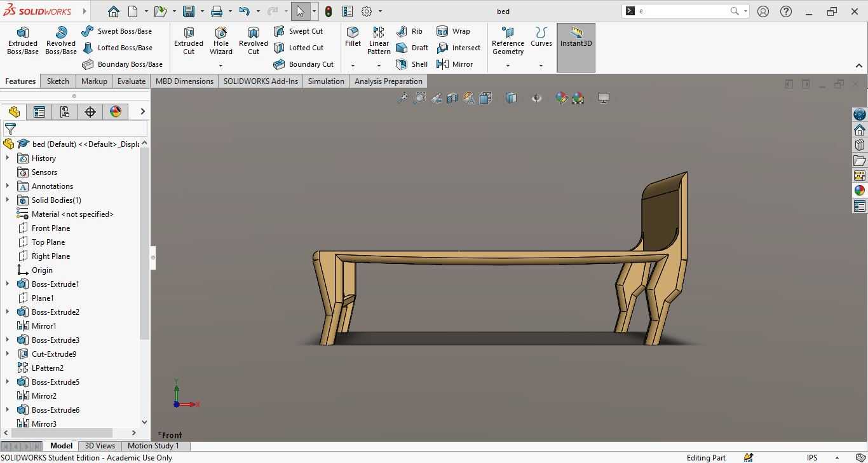Open the Hole Wizard tool
The image size is (868, 463).
coord(220,41)
